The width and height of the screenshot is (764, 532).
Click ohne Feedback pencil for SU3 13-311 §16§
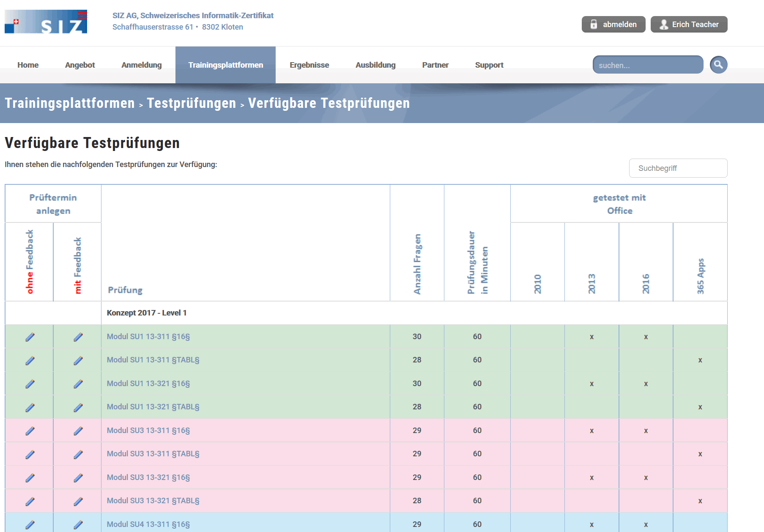[30, 431]
